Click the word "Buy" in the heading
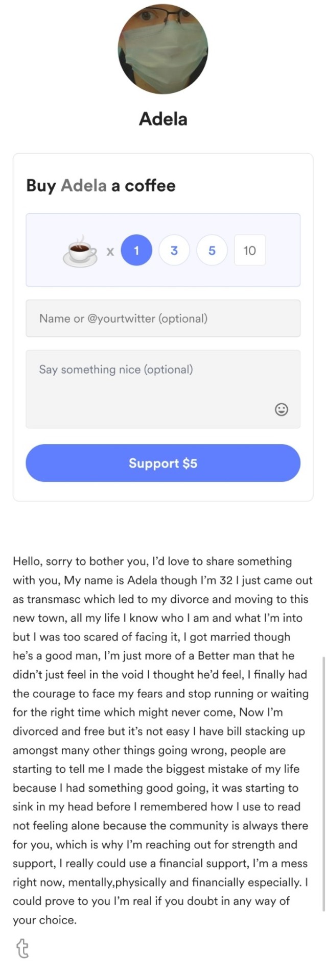The height and width of the screenshot is (980, 326). 41,185
